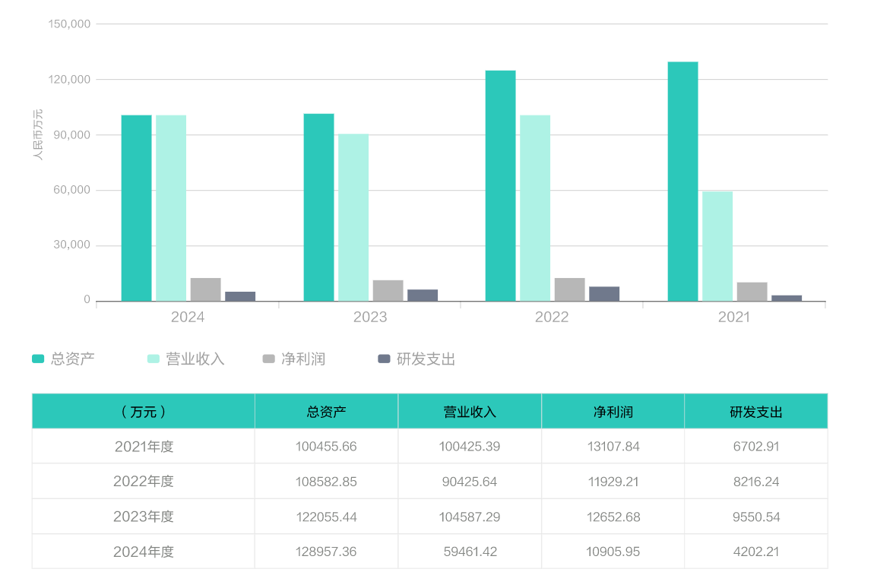The width and height of the screenshot is (874, 588).
Task: Click the 研发支出 table column header
Action: [756, 411]
